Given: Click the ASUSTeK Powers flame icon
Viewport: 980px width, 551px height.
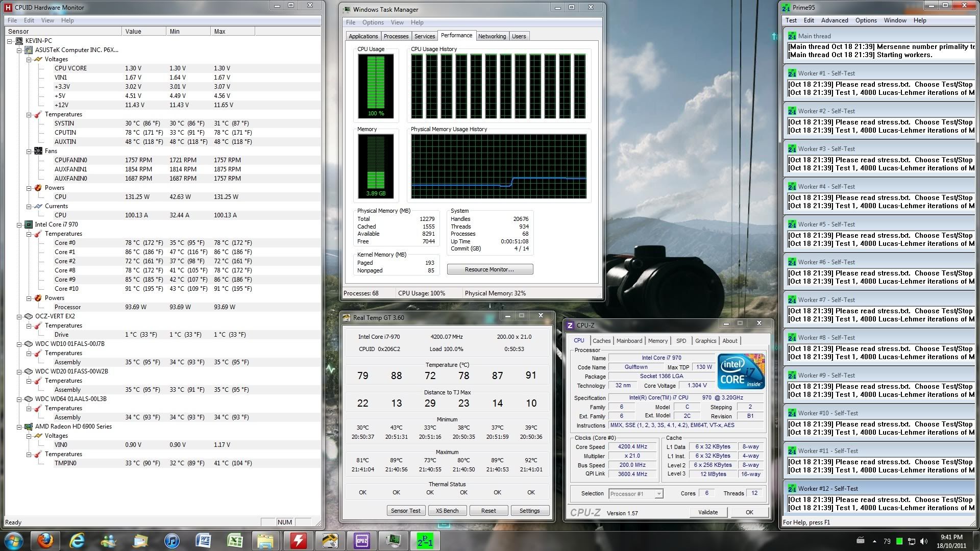Looking at the screenshot, I should point(38,188).
